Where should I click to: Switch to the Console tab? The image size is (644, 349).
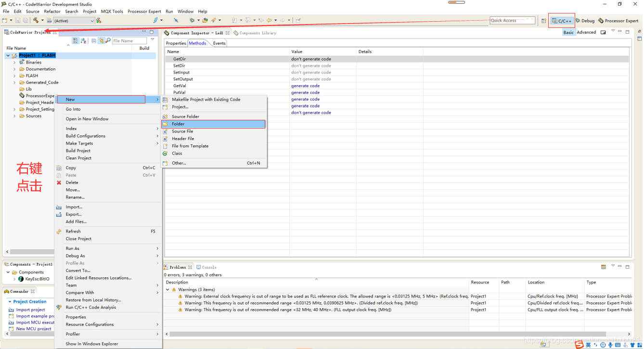(206, 267)
